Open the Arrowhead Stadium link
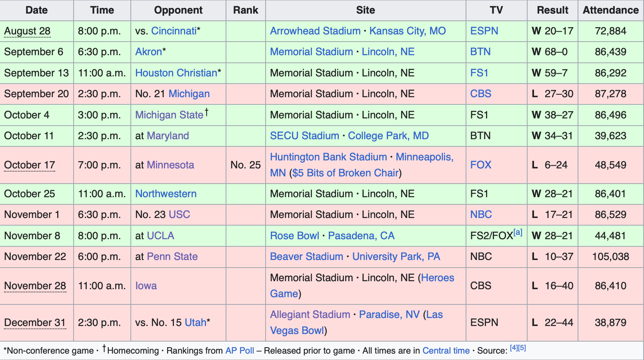This screenshot has height=360, width=644. [x=315, y=31]
